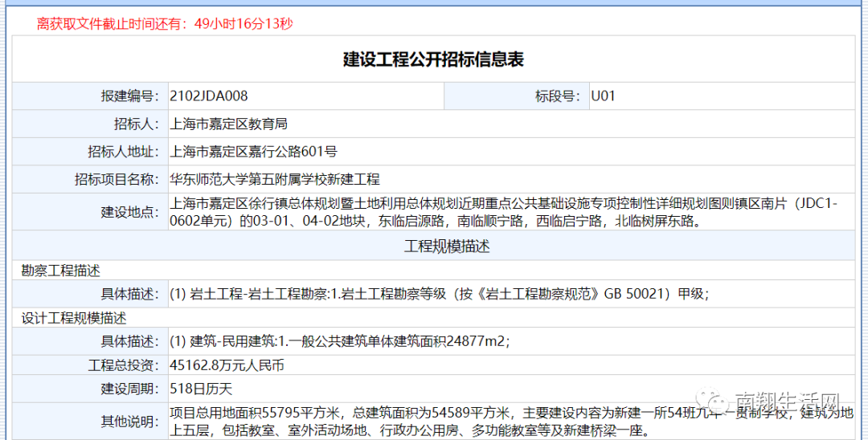The height and width of the screenshot is (440, 868).
Task: Select the 建筑面积24877m2 description
Action: 339,341
